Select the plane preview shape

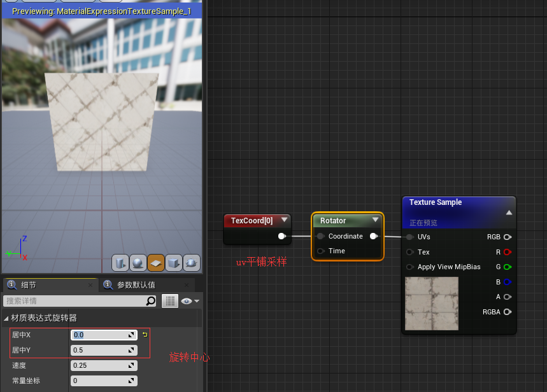155,263
